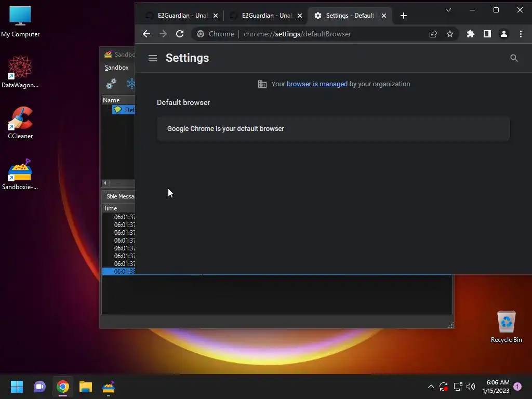Open My Computer desktop icon

20,21
